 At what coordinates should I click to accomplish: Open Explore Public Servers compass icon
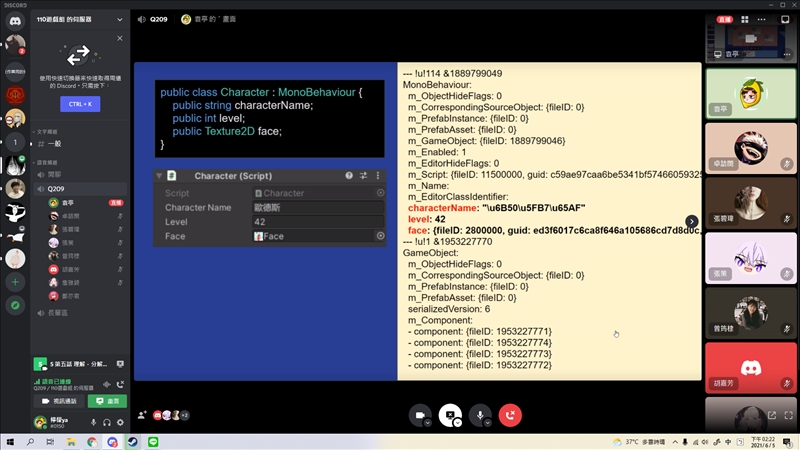[x=15, y=306]
